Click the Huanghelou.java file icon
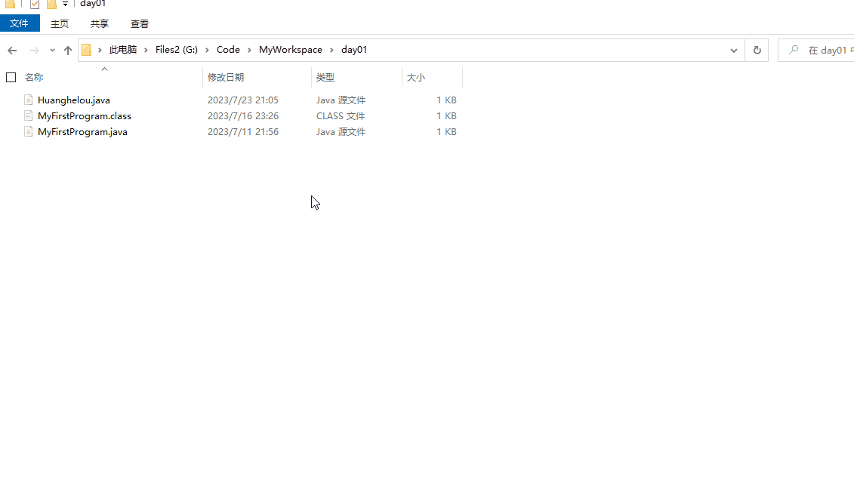The image size is (854, 504). [x=29, y=100]
